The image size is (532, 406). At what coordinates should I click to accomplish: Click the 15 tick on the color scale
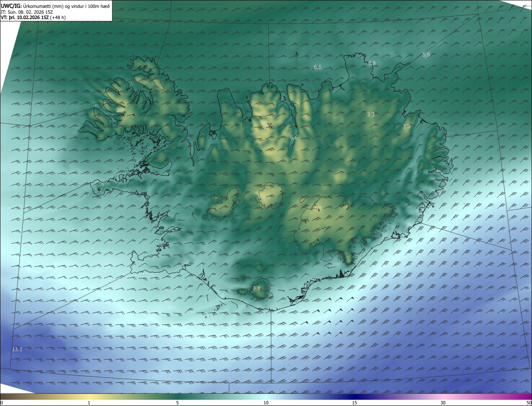[x=355, y=403]
